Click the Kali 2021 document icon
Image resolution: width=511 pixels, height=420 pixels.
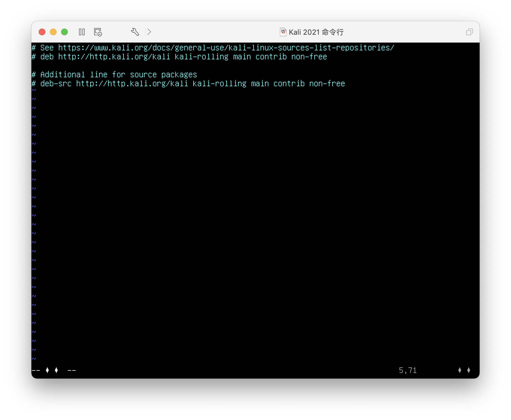point(283,32)
